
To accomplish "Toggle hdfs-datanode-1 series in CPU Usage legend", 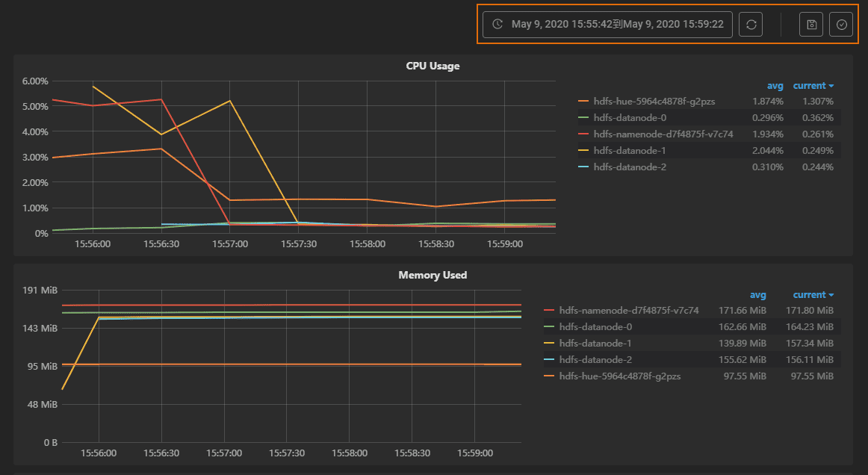I will [630, 150].
